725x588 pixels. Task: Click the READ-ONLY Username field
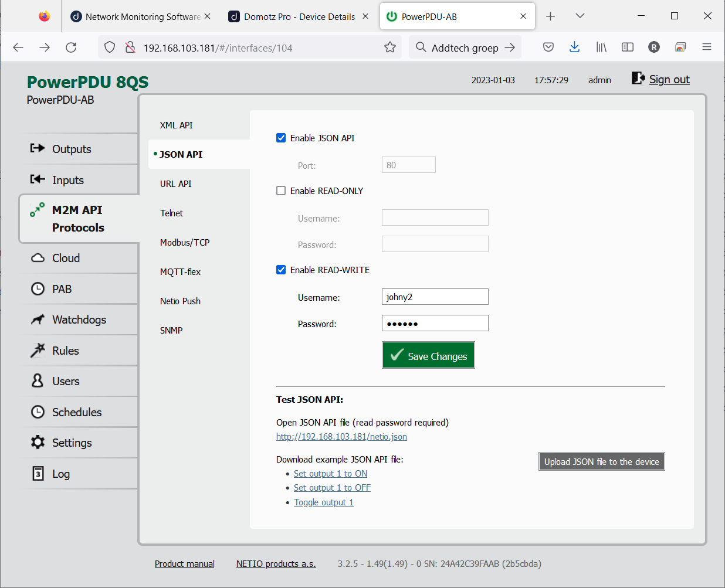(435, 217)
